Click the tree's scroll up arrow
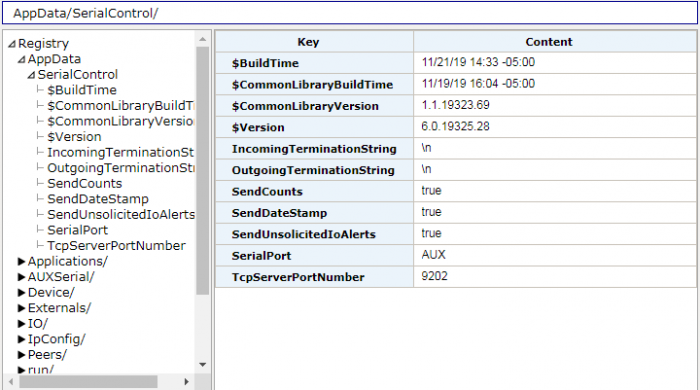This screenshot has height=390, width=700. tap(203, 39)
